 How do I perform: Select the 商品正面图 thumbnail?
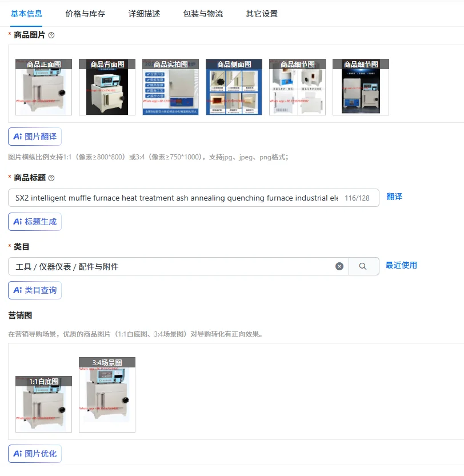click(x=44, y=87)
